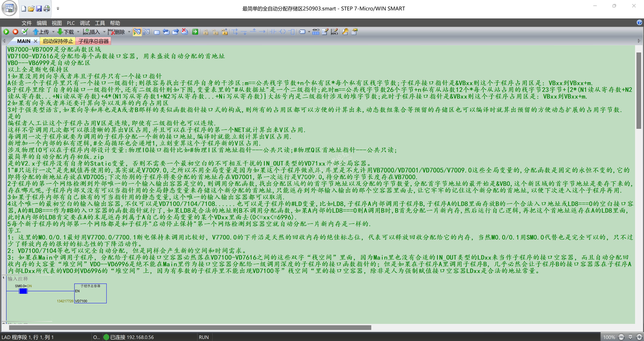This screenshot has width=644, height=341.
Task: Toggle the SM0.0 contact in network 1
Action: coord(23,291)
